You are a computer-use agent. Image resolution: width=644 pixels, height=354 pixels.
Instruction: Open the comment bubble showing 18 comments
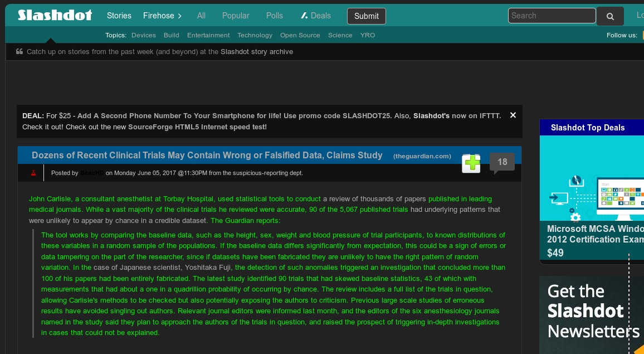[501, 162]
